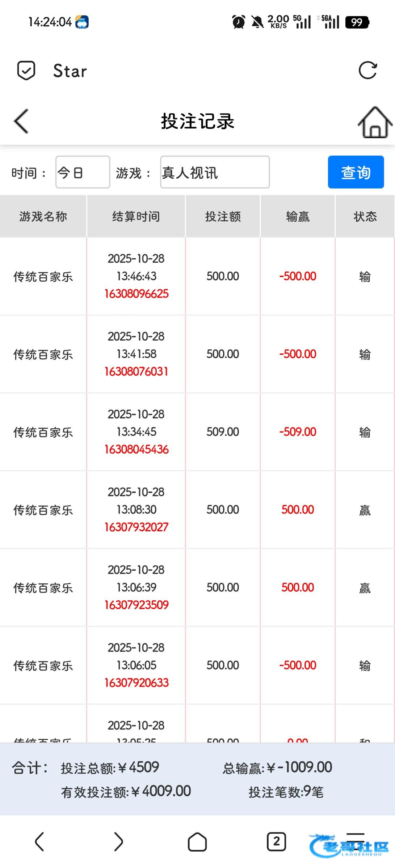Open the 时间 dropdown showing 今日
The height and width of the screenshot is (868, 395).
pos(83,172)
